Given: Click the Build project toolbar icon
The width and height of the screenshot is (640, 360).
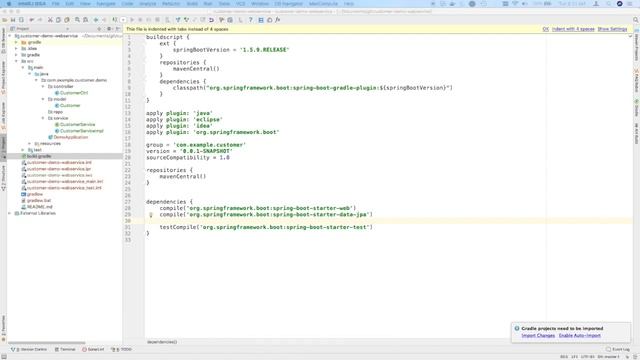Looking at the screenshot, I should pos(115,20).
